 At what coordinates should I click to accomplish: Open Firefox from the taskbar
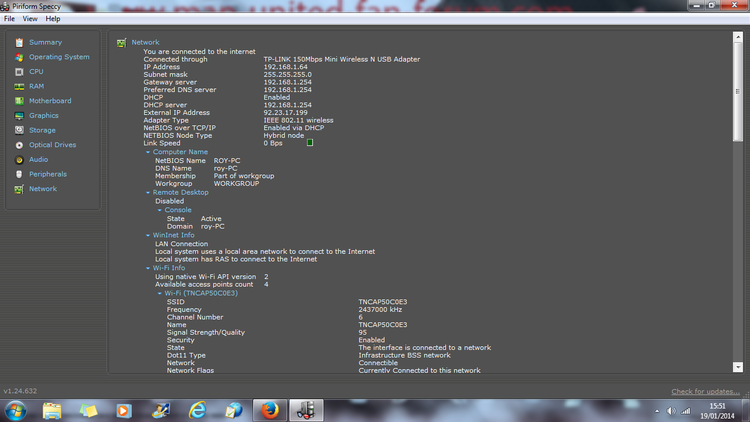(x=269, y=410)
